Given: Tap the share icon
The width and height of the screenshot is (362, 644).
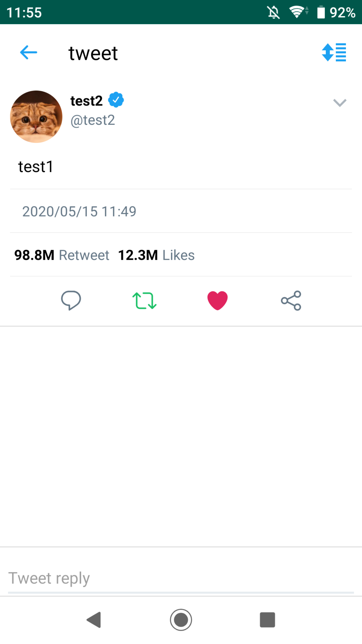Looking at the screenshot, I should [291, 301].
